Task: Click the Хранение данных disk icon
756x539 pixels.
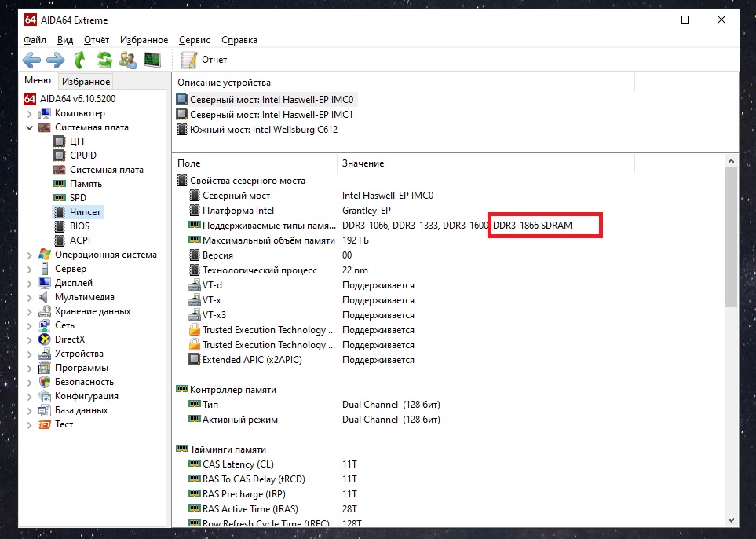Action: click(x=45, y=311)
